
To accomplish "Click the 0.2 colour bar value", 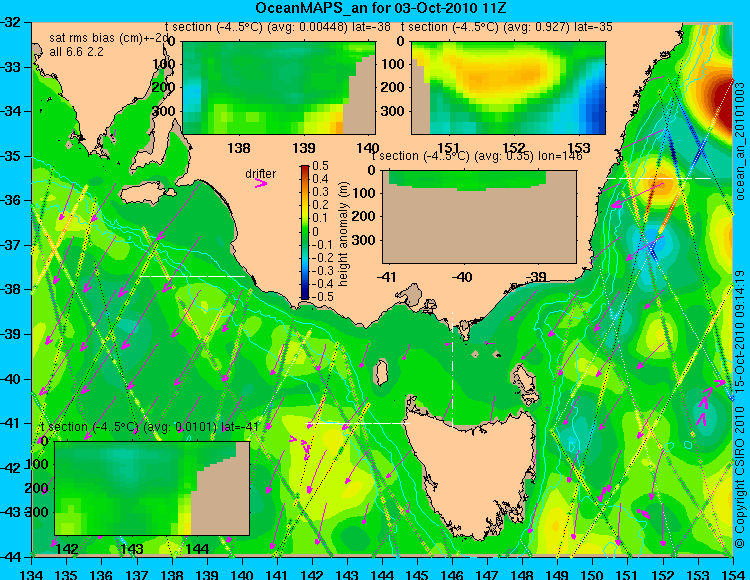I will click(320, 206).
